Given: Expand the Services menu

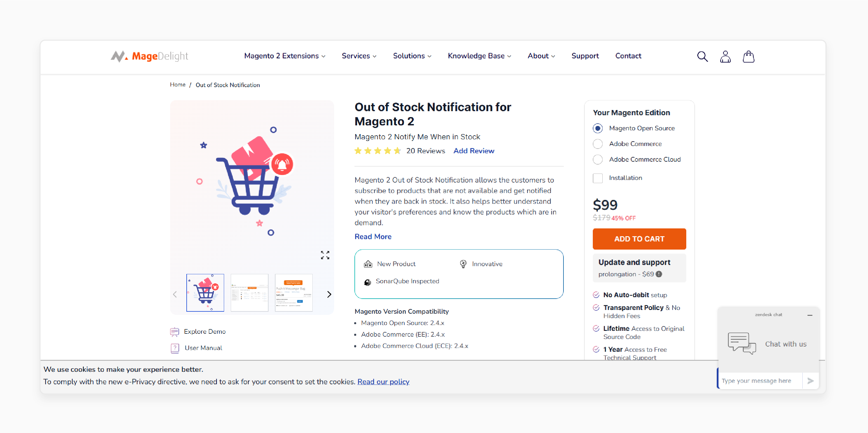Looking at the screenshot, I should point(359,56).
